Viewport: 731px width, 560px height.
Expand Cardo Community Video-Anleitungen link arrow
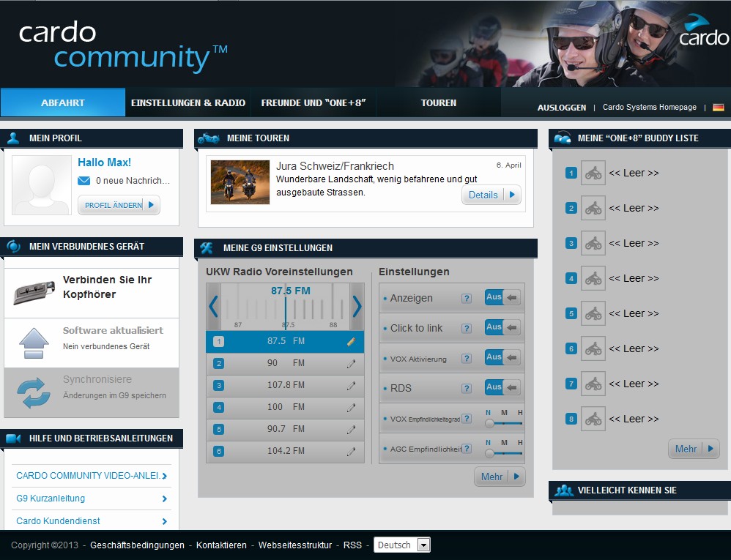pos(164,476)
